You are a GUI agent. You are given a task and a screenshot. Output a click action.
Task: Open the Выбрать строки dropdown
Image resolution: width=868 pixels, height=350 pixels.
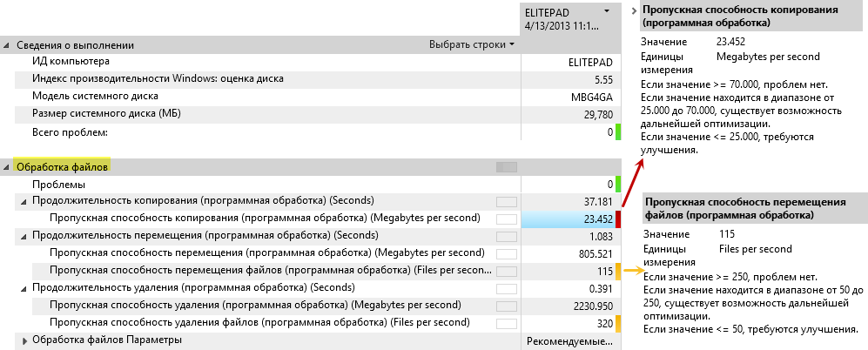(472, 45)
